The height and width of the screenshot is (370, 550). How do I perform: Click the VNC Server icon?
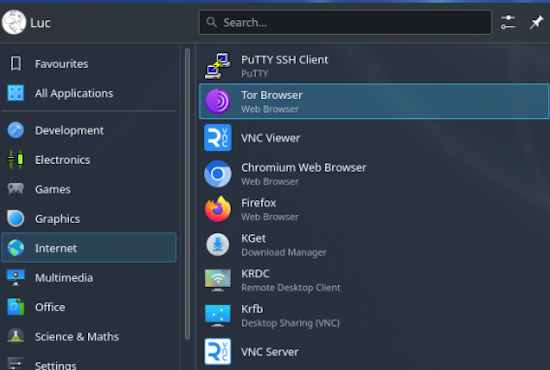[218, 351]
